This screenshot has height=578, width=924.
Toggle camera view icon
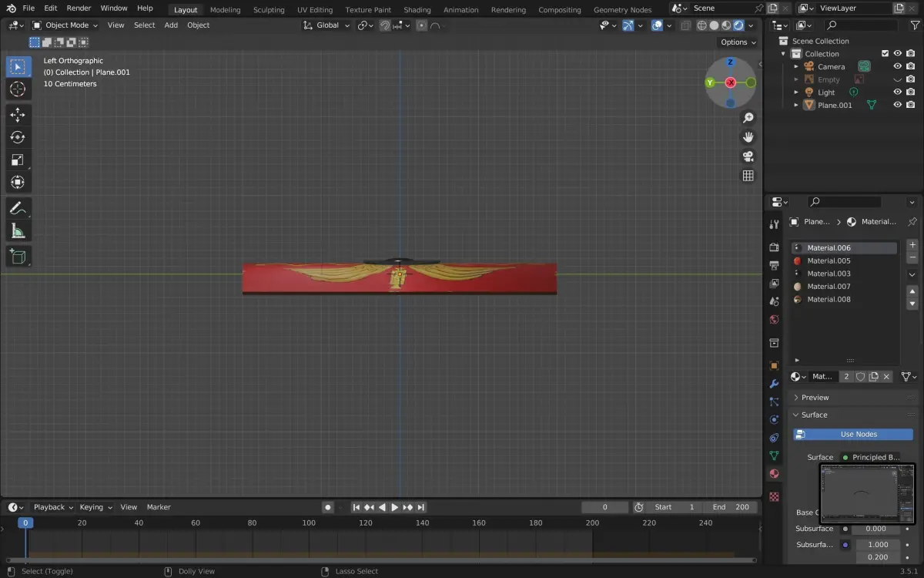click(x=748, y=156)
